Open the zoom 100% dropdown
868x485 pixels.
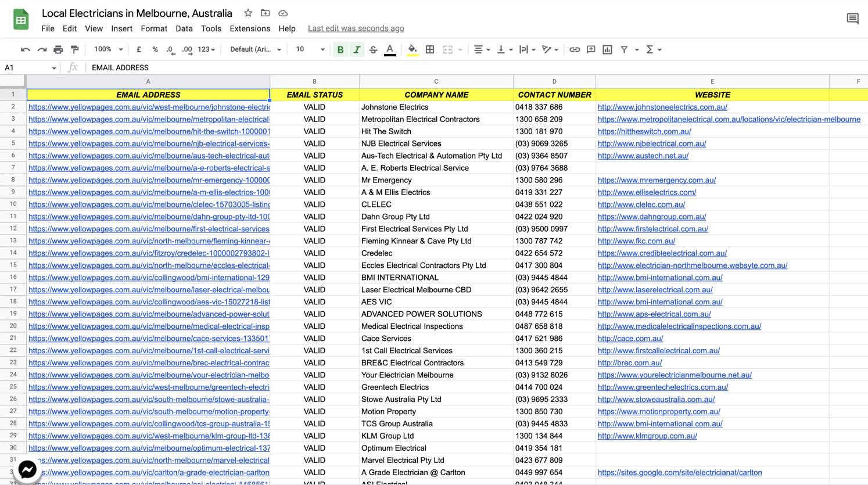coord(109,50)
